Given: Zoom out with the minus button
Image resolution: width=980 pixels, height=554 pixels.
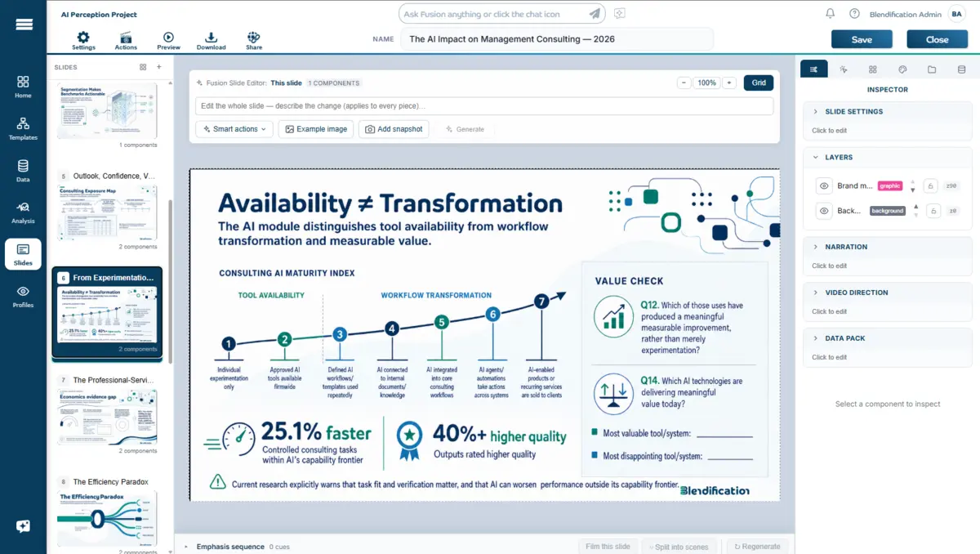Looking at the screenshot, I should (684, 83).
